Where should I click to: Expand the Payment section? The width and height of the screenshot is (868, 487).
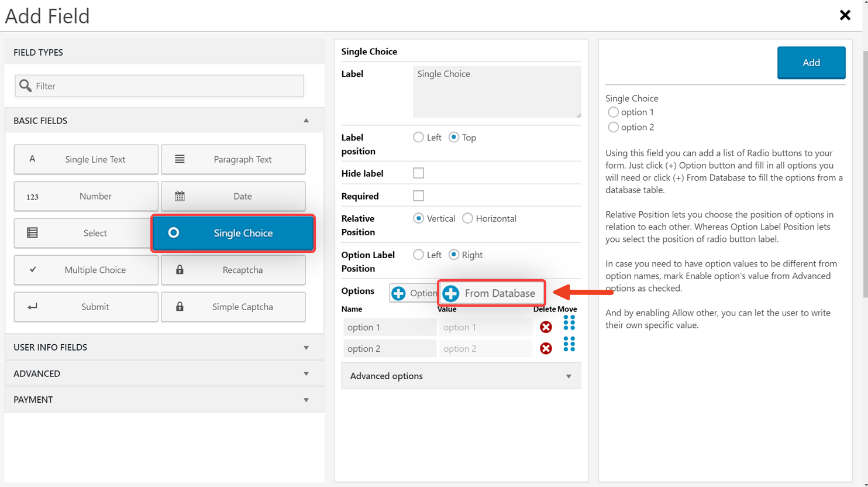(164, 400)
